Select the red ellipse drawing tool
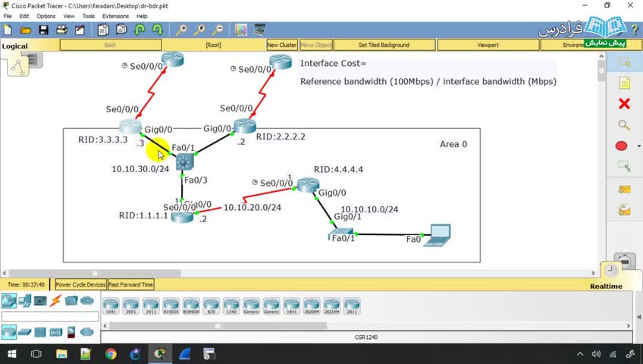 pos(621,146)
